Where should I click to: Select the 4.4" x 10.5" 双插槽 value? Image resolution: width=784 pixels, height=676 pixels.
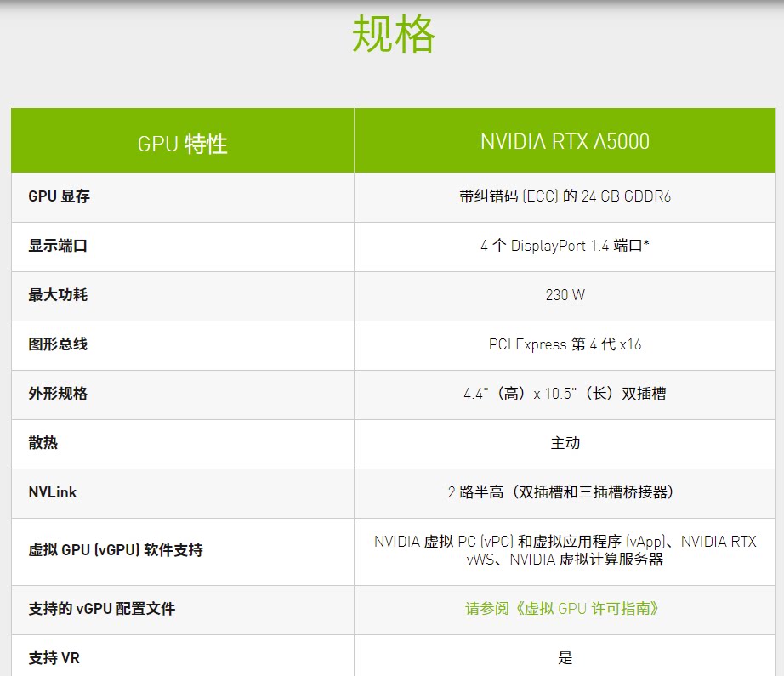(565, 394)
